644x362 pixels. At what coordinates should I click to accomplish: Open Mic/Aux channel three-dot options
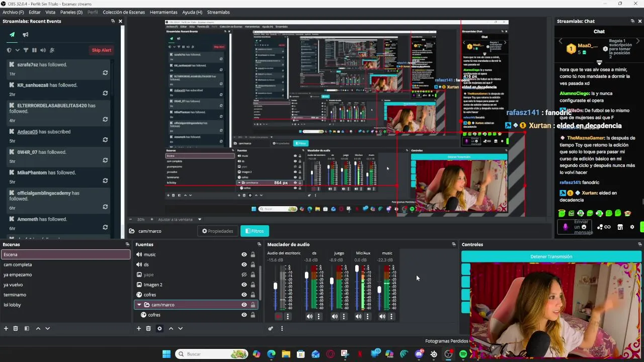tap(367, 316)
